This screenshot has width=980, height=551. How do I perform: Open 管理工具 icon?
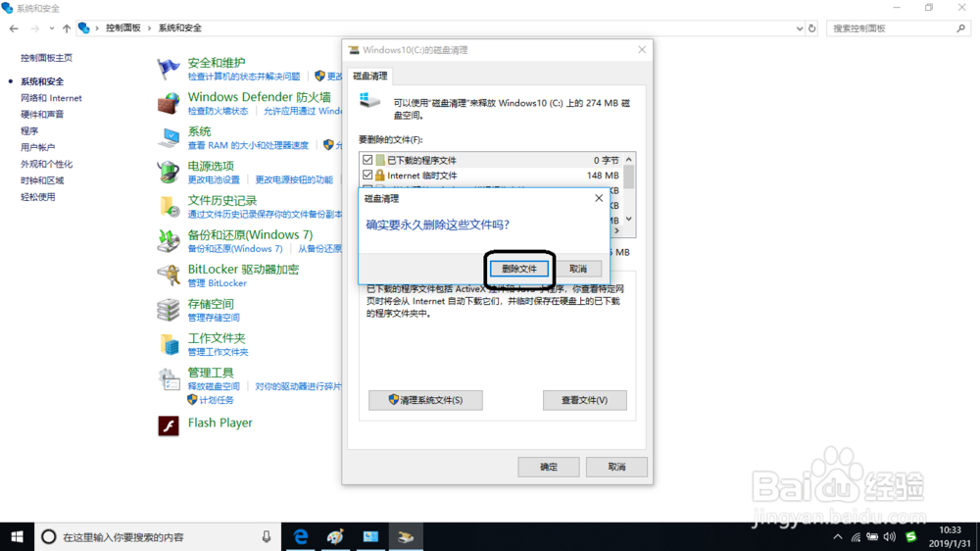coord(169,378)
